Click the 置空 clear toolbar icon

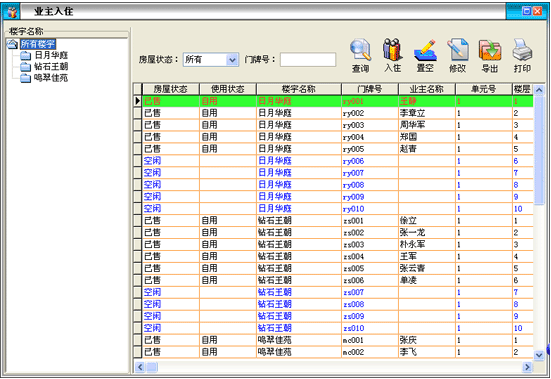pyautogui.click(x=425, y=55)
